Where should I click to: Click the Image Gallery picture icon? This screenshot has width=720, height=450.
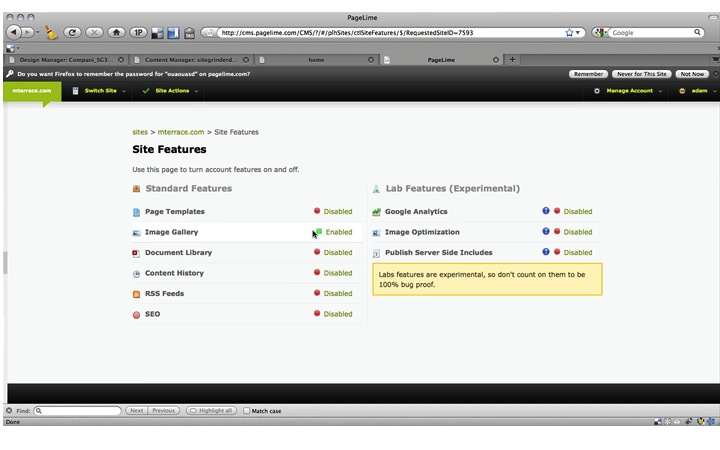(x=136, y=233)
